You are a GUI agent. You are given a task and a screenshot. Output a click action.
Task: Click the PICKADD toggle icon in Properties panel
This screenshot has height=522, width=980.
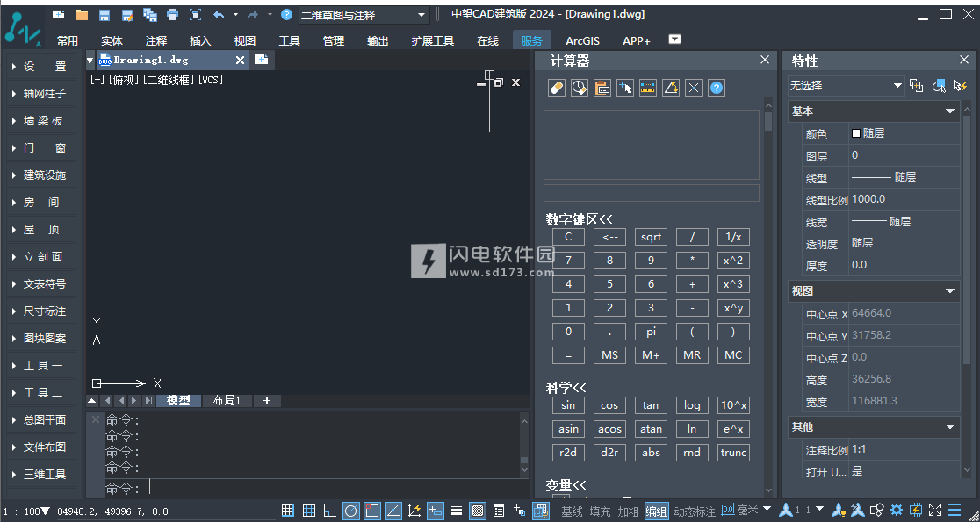pos(917,86)
